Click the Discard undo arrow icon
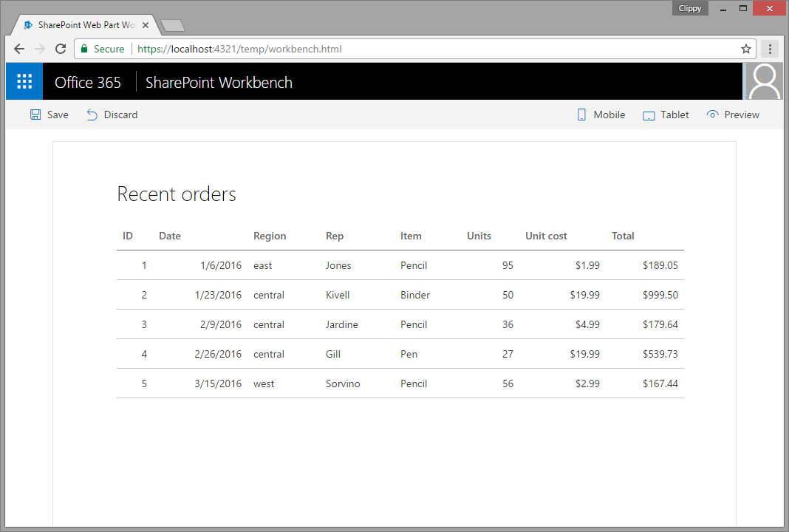Viewport: 789px width, 532px height. 92,115
